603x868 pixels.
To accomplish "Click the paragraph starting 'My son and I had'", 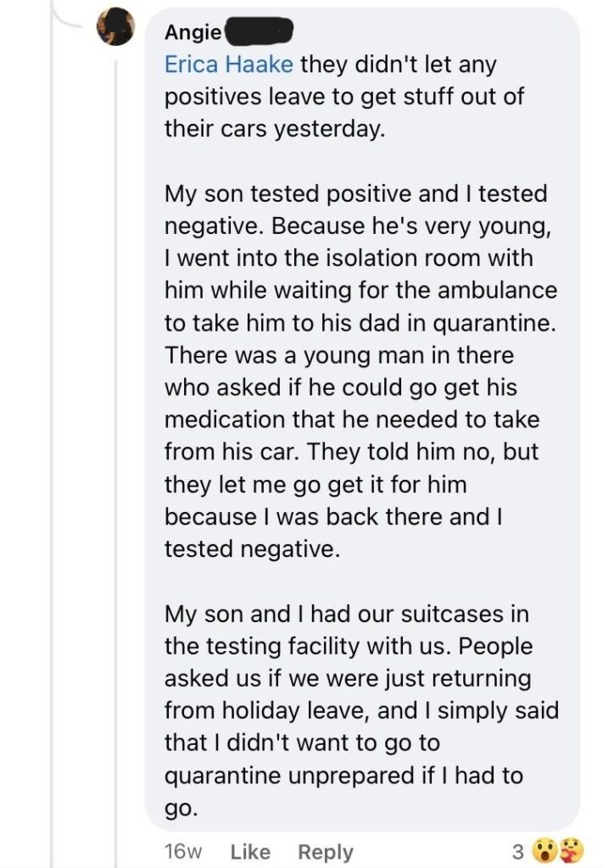I will point(361,711).
